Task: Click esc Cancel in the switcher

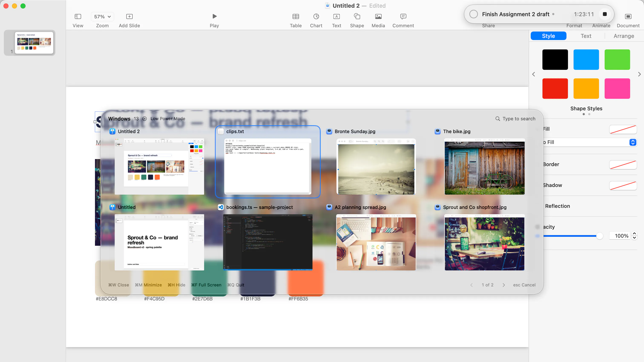Action: tap(524, 285)
